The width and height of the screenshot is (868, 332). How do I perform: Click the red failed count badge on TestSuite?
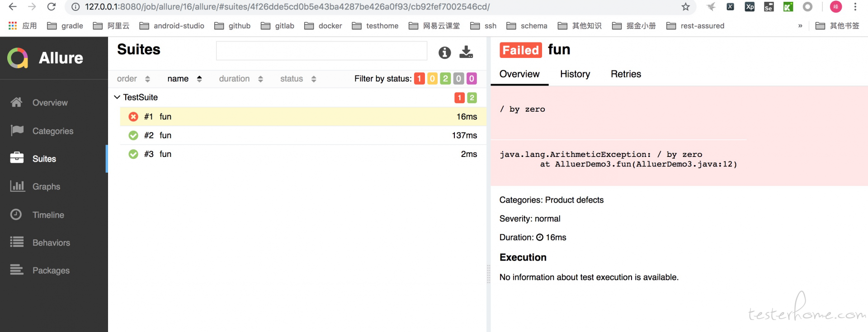tap(459, 97)
